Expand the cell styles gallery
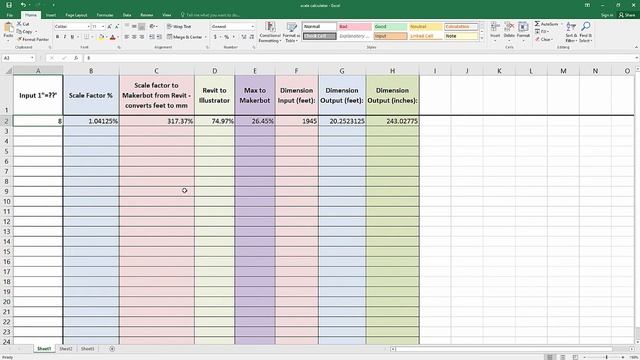 tap(482, 39)
